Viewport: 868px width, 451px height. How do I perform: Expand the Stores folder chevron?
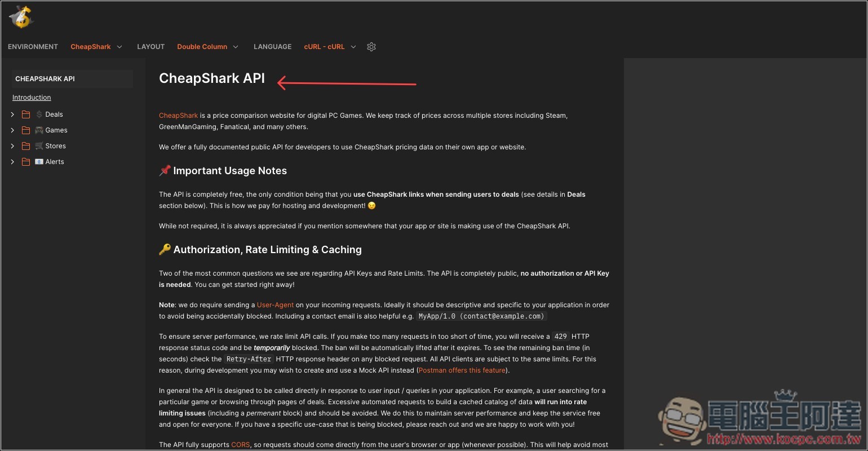pos(12,146)
